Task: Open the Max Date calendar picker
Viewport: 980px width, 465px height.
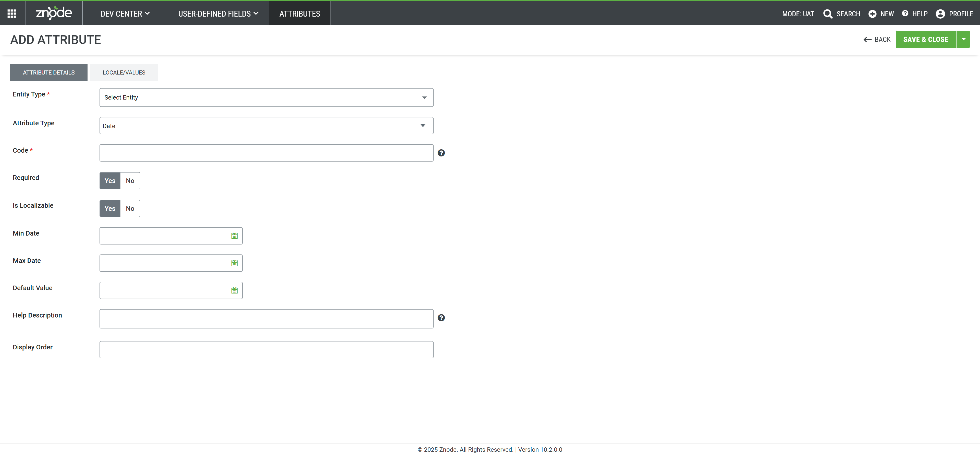Action: (234, 263)
